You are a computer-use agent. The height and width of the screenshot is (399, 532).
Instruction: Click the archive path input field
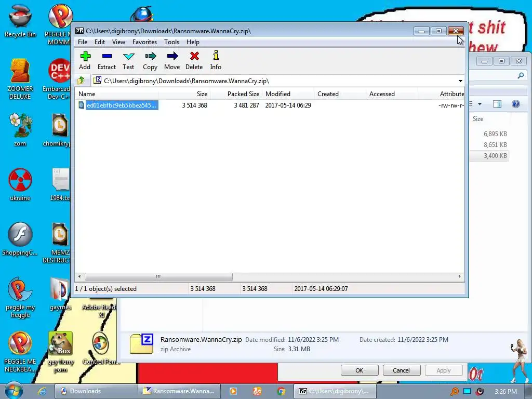click(273, 81)
